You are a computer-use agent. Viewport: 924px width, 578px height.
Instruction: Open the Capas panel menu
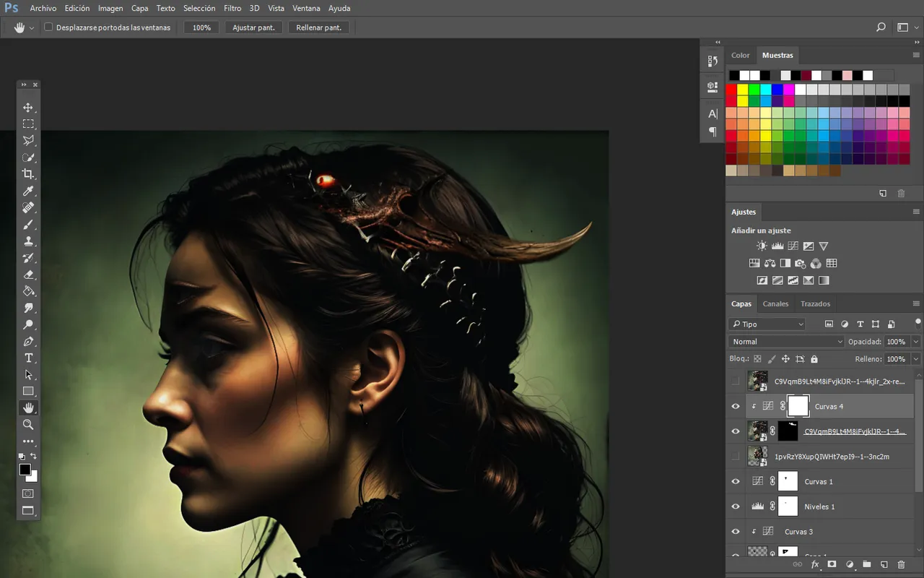pos(917,303)
